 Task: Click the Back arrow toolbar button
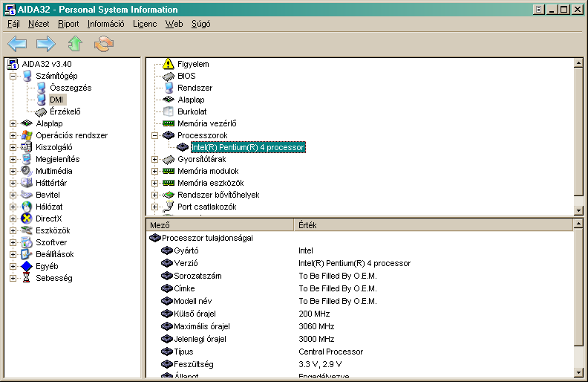click(17, 44)
